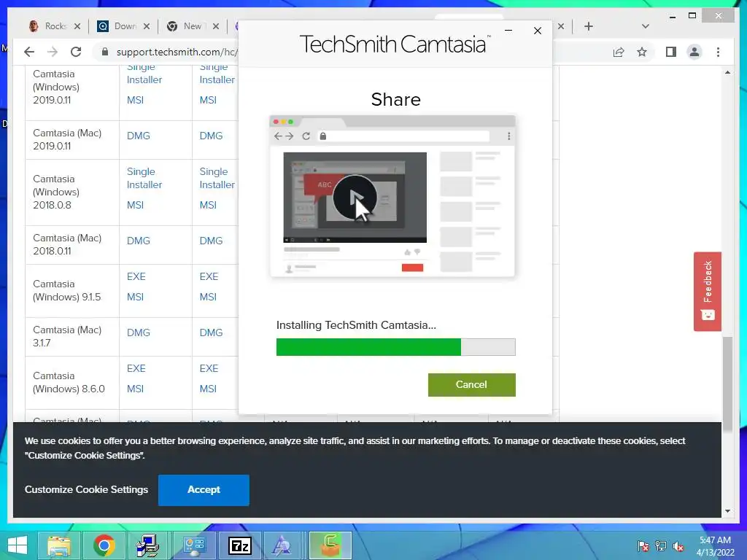747x560 pixels.
Task: Download Camtasia Windows 2019.0.11 MSI second column
Action: click(x=208, y=101)
